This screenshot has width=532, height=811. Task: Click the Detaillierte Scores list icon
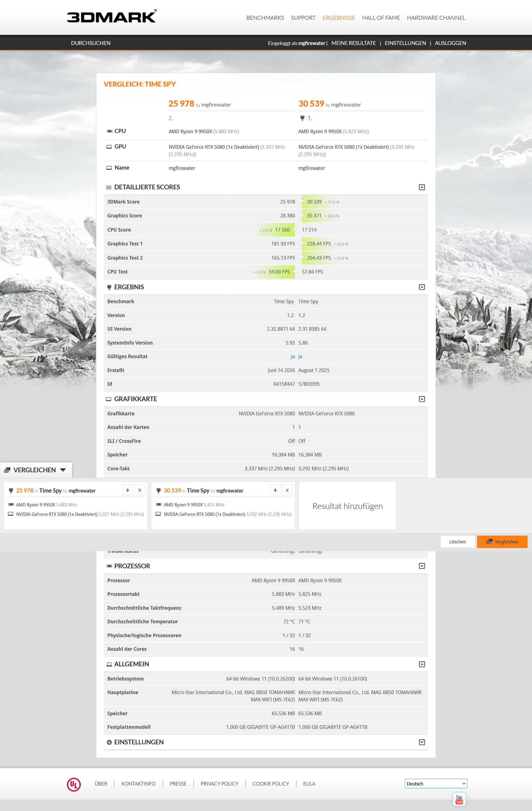(109, 187)
